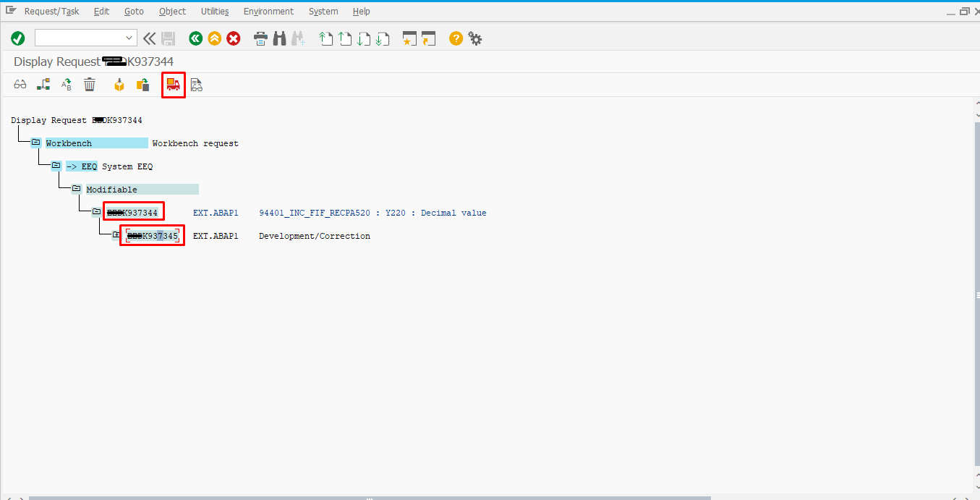Open the Goto menu
Viewport: 980px width, 500px height.
tap(134, 11)
